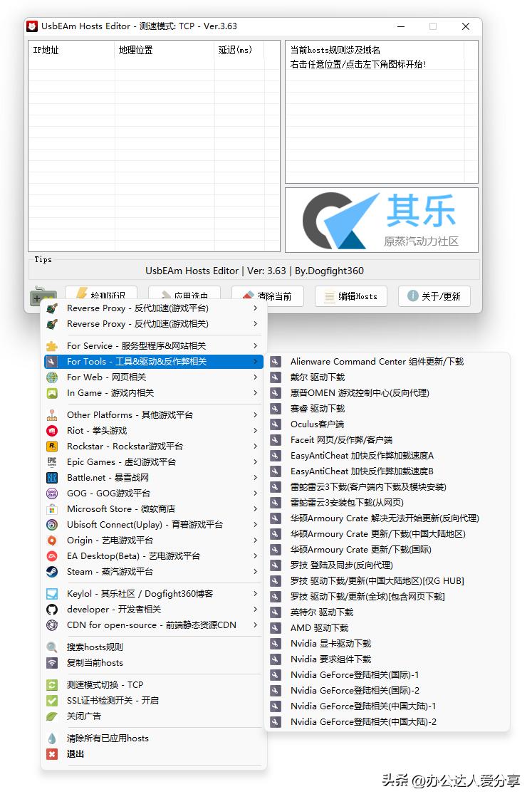Screen dimensions: 532x799
Task: Click the GOG platform icon
Action: tap(52, 493)
